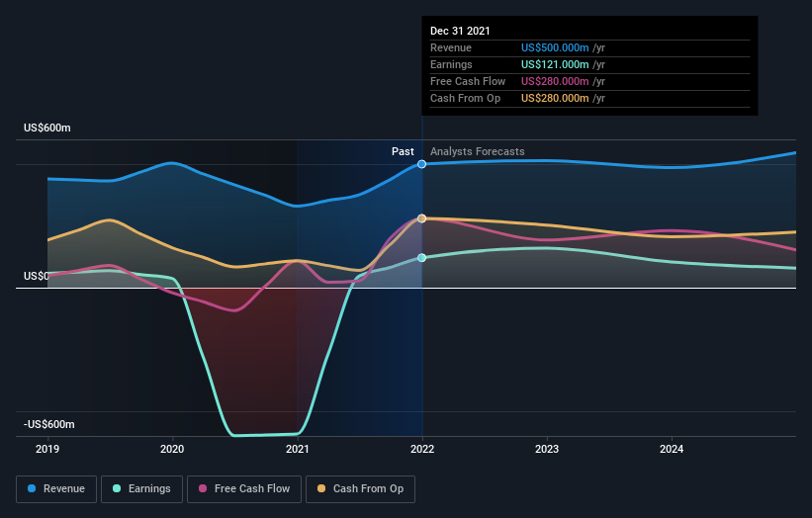Click the -US$600m y-axis label
Viewport: 812px width, 518px height.
(x=49, y=424)
